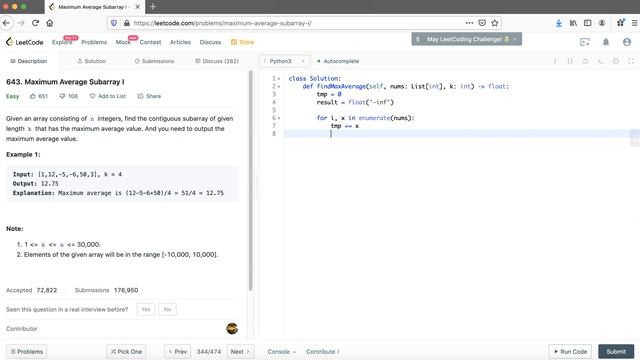This screenshot has width=640, height=360.
Task: View site info via padlock icon
Action: click(x=127, y=23)
